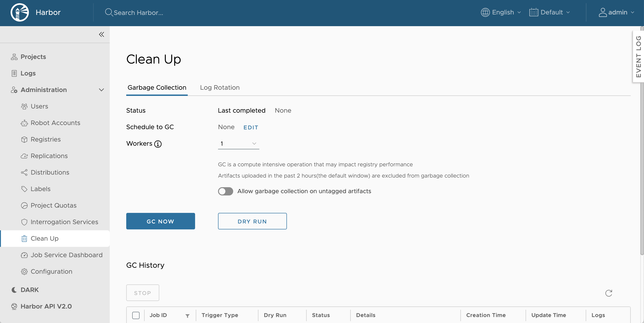Click the DARK mode moon icon
Image resolution: width=644 pixels, height=323 pixels.
14,290
